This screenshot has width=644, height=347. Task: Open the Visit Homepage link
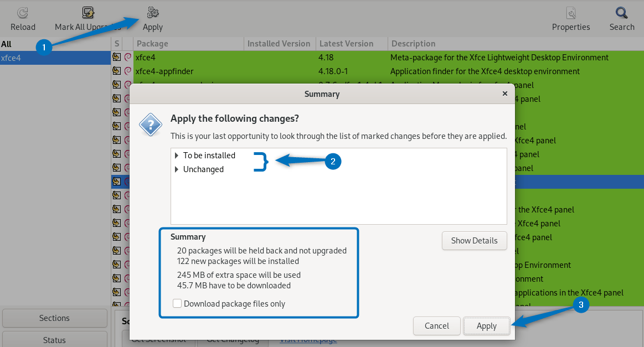[x=308, y=340]
